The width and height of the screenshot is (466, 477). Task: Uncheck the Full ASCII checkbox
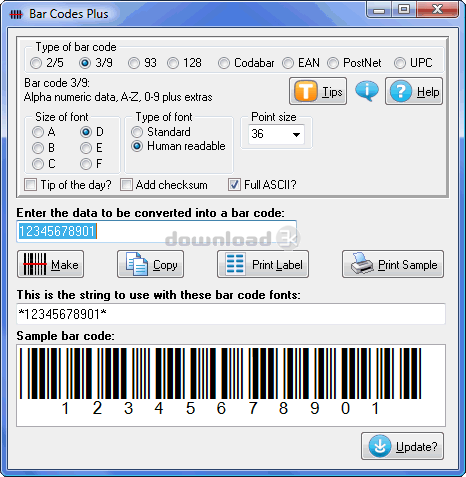point(234,184)
